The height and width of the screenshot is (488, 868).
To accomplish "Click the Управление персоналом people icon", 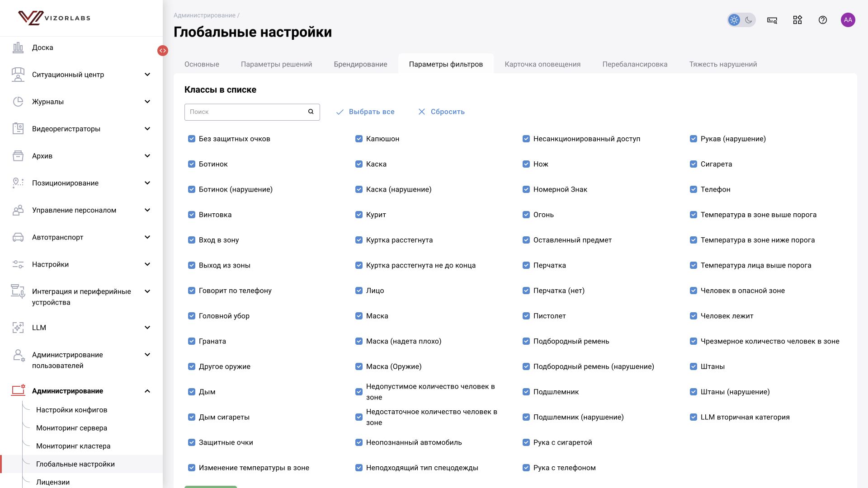I will tap(18, 210).
